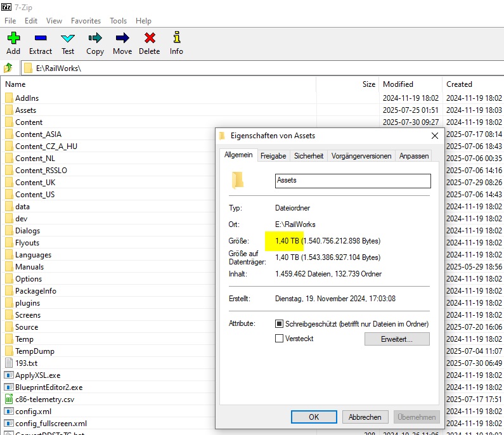This screenshot has width=504, height=435.
Task: Switch to the Anpassen tab
Action: (x=414, y=156)
